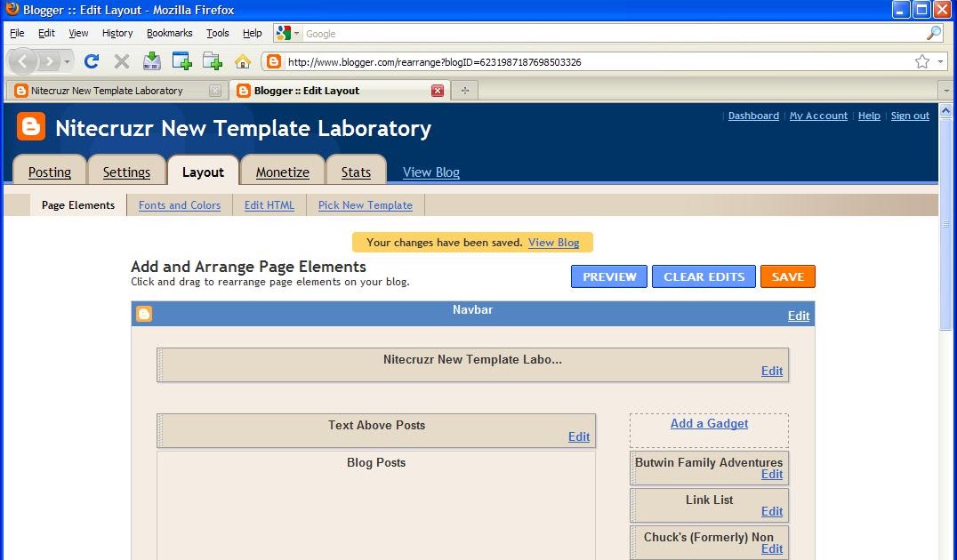
Task: Open the Edit menu
Action: tap(46, 33)
